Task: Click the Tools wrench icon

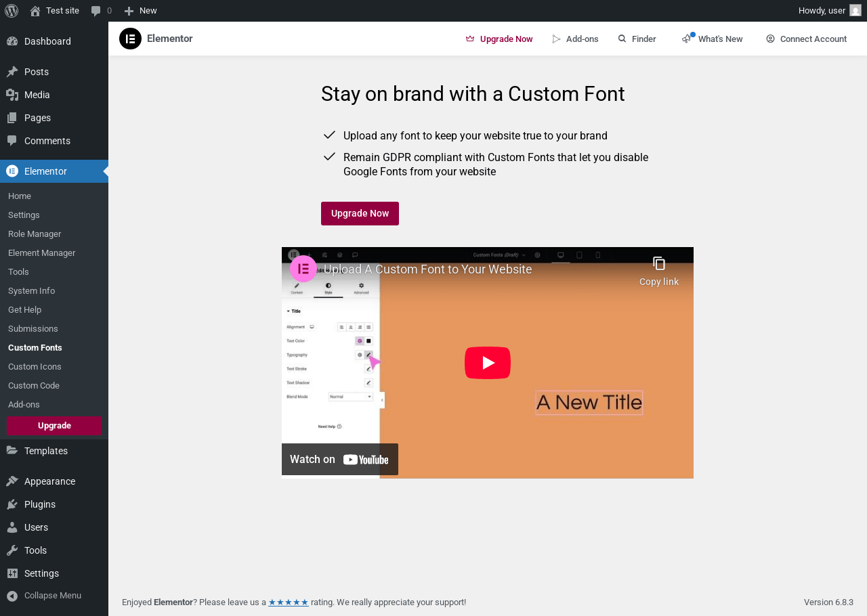Action: 12,550
